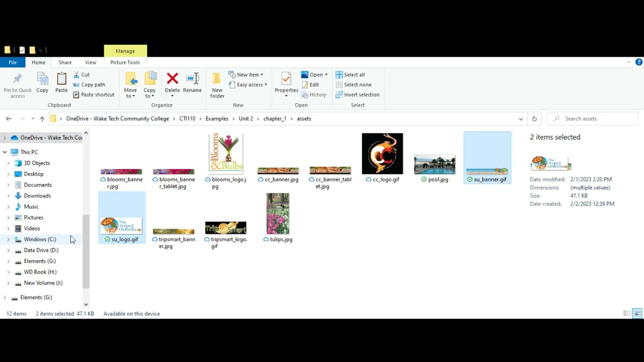Click the Back navigation arrow
Image resolution: width=644 pixels, height=362 pixels.
point(9,119)
